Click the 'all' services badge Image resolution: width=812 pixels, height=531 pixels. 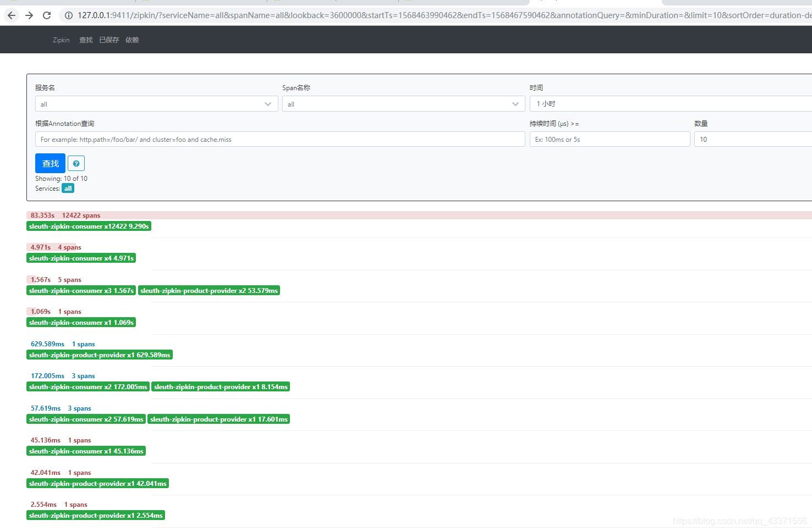68,189
